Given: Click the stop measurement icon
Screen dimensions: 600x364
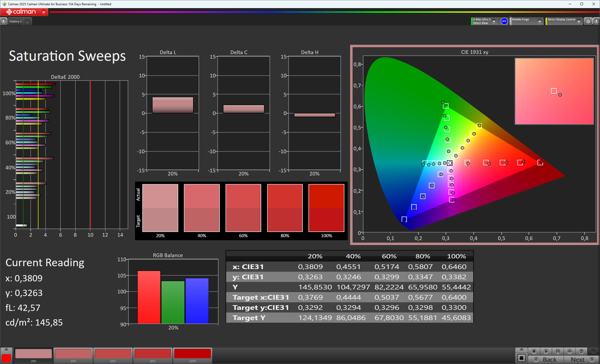Looking at the screenshot, I should [534, 351].
